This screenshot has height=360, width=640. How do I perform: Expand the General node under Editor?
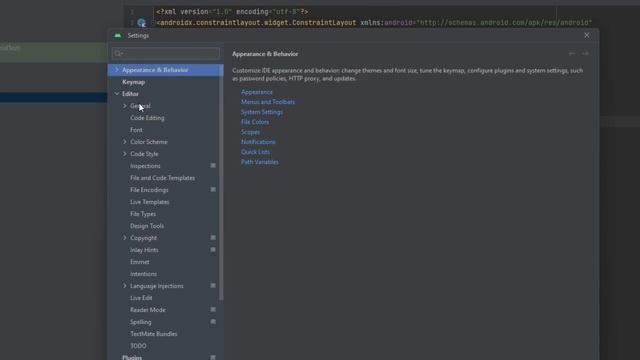click(124, 106)
